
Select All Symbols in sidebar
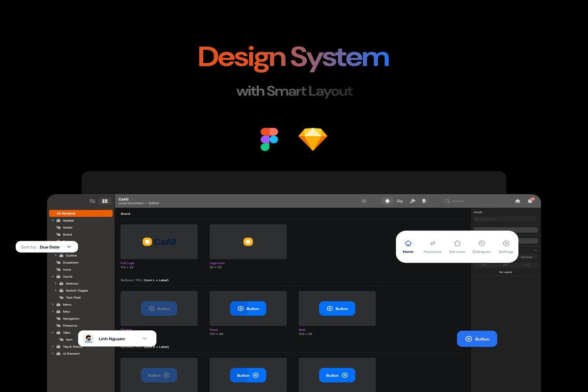coord(81,213)
